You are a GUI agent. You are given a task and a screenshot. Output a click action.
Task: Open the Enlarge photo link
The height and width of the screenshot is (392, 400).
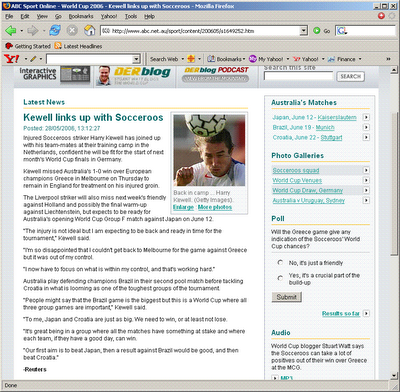coord(183,207)
